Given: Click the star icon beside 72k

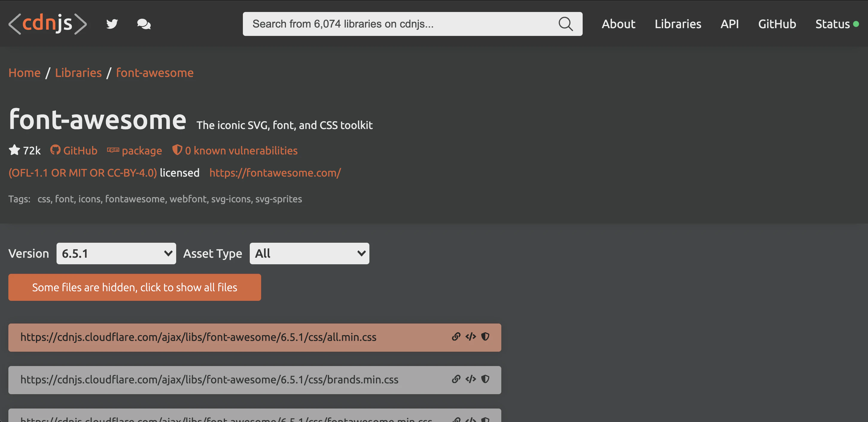Looking at the screenshot, I should [14, 150].
